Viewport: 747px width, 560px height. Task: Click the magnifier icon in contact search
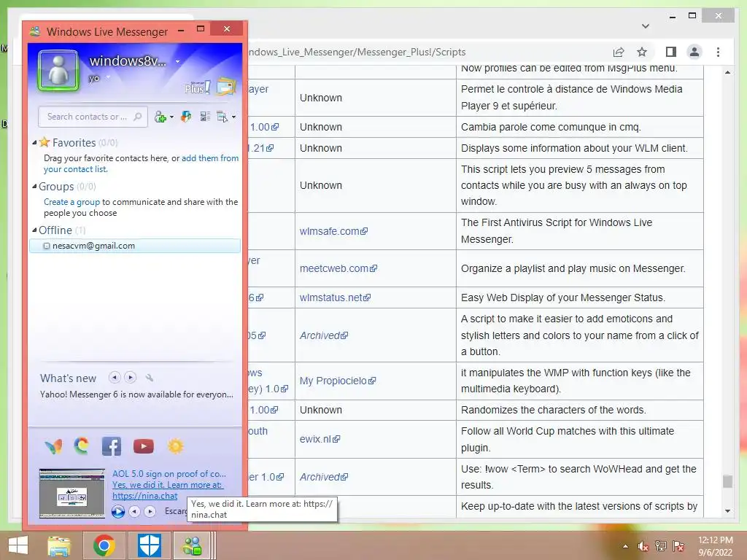tap(138, 116)
